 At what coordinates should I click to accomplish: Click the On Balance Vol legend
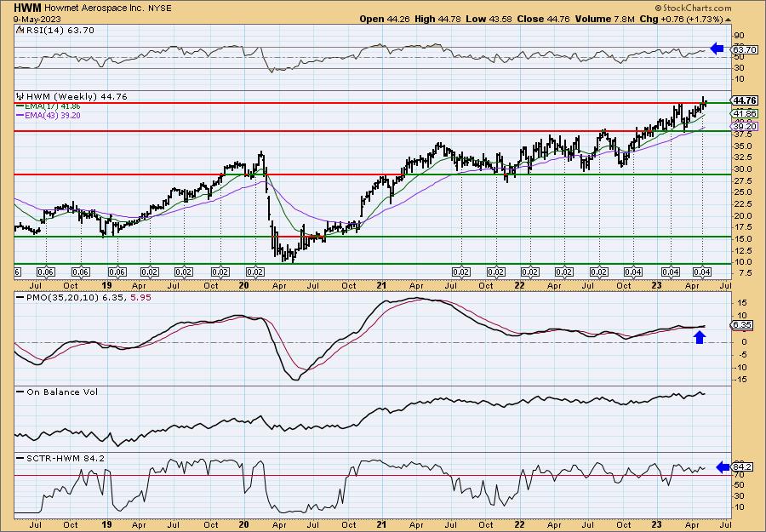[x=57, y=392]
